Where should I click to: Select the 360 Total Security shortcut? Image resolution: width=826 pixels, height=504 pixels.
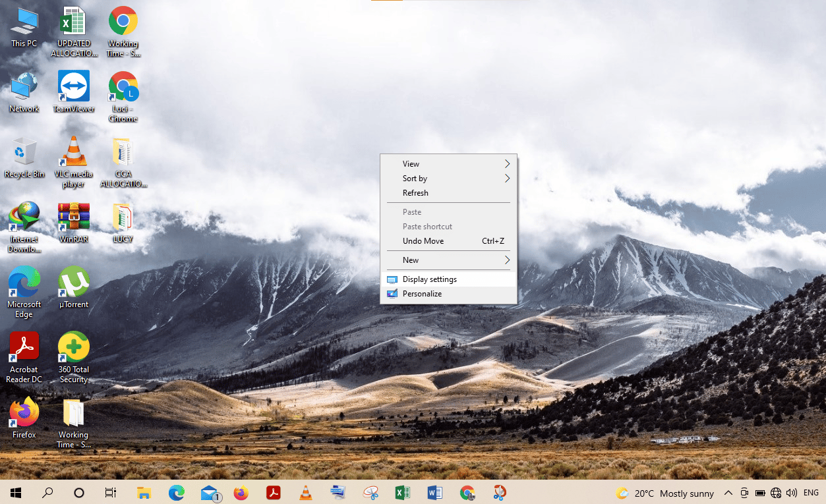73,357
